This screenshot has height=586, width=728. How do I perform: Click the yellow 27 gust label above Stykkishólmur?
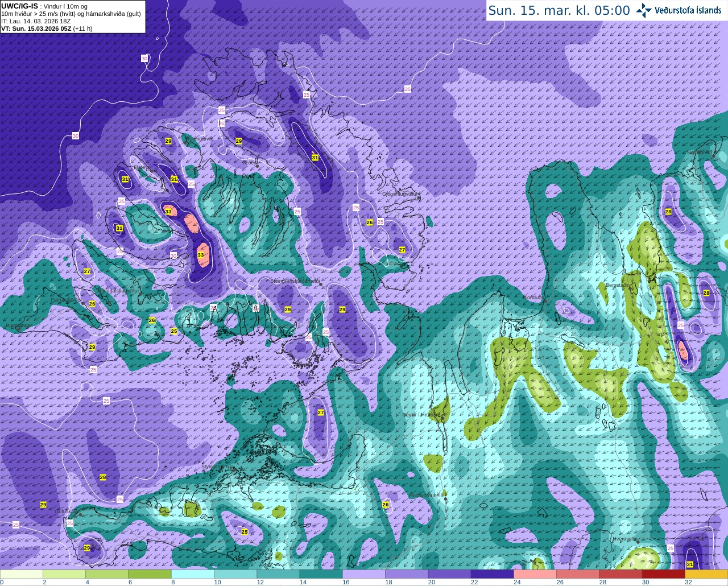click(321, 412)
